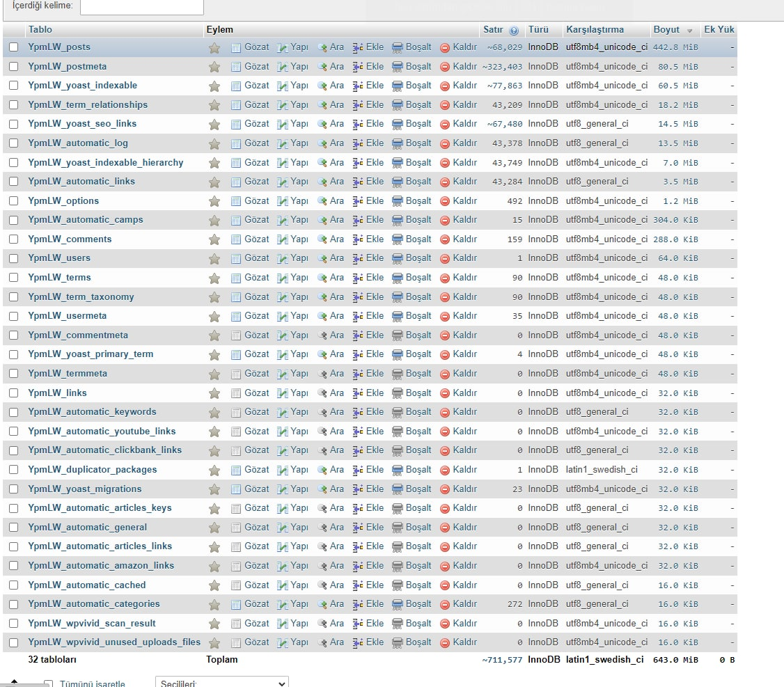Click the red Kaldır drop icon for YpmLW_links

[445, 393]
